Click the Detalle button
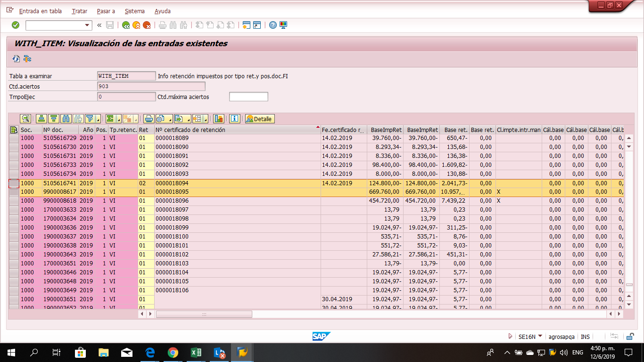The image size is (644, 362). [260, 119]
